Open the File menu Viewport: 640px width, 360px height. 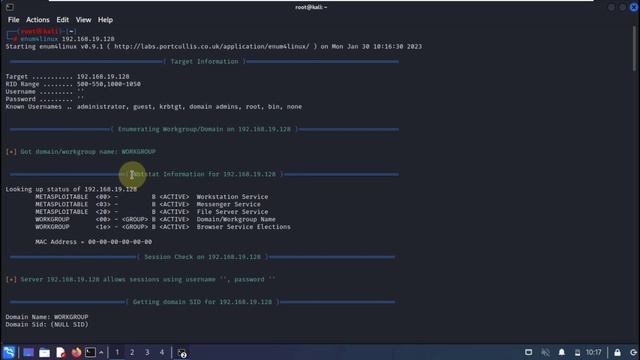tap(13, 20)
